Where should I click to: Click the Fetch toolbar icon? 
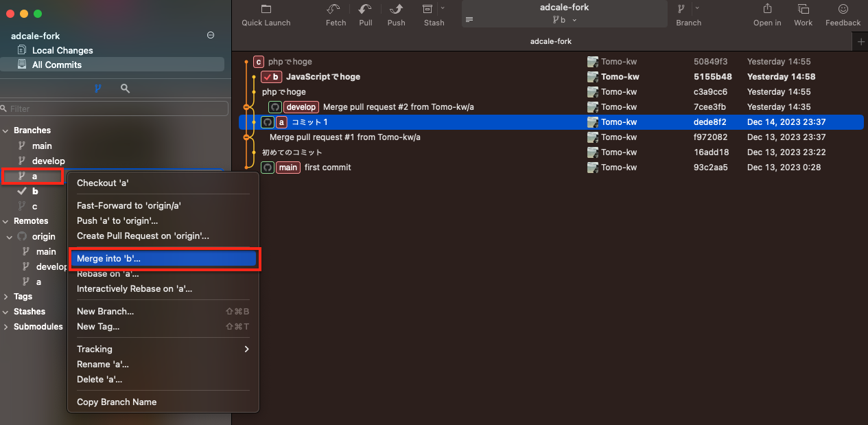coord(336,14)
